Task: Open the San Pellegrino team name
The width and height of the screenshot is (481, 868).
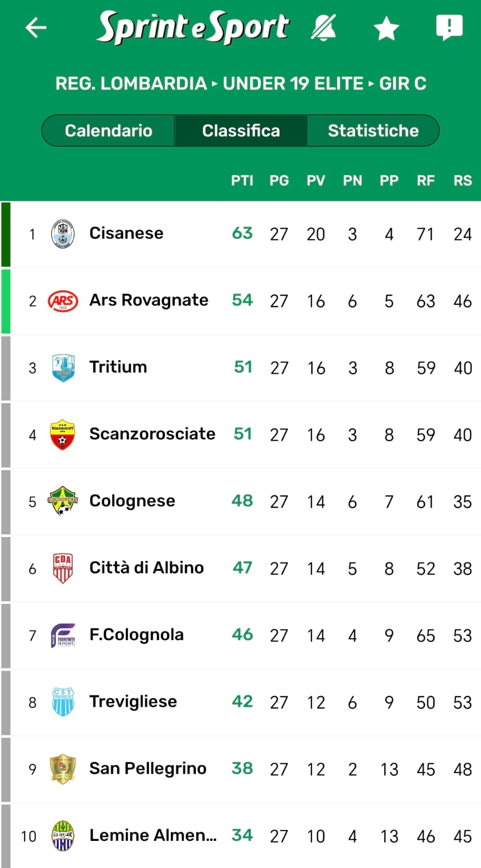Action: (148, 769)
